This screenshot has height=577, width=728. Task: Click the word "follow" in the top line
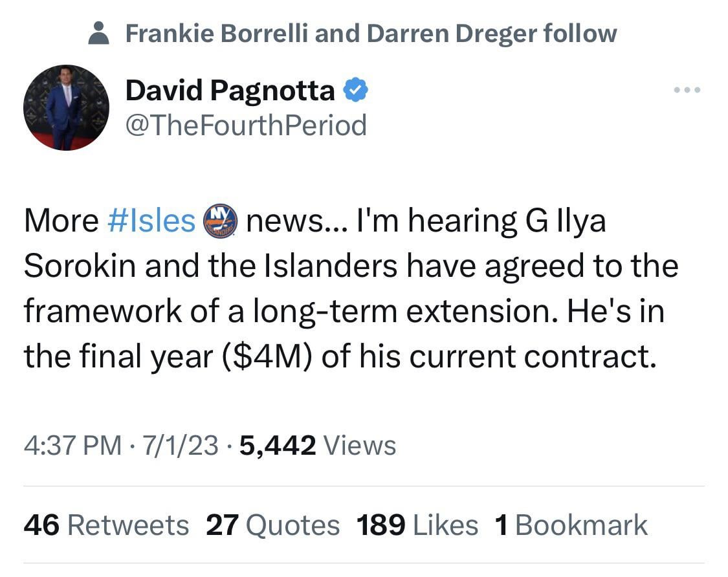(580, 33)
